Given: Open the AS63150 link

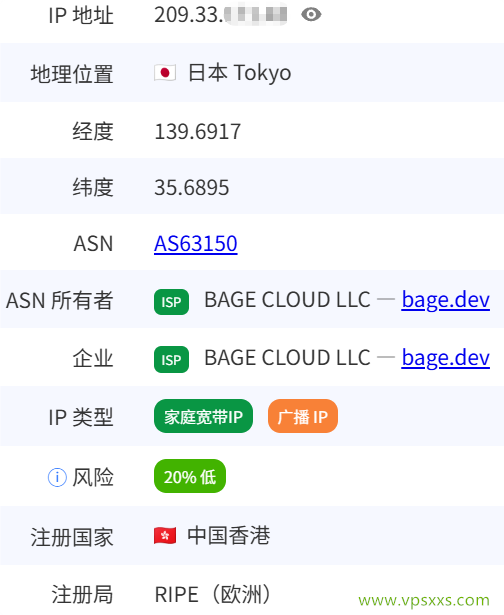Looking at the screenshot, I should click(x=196, y=244).
